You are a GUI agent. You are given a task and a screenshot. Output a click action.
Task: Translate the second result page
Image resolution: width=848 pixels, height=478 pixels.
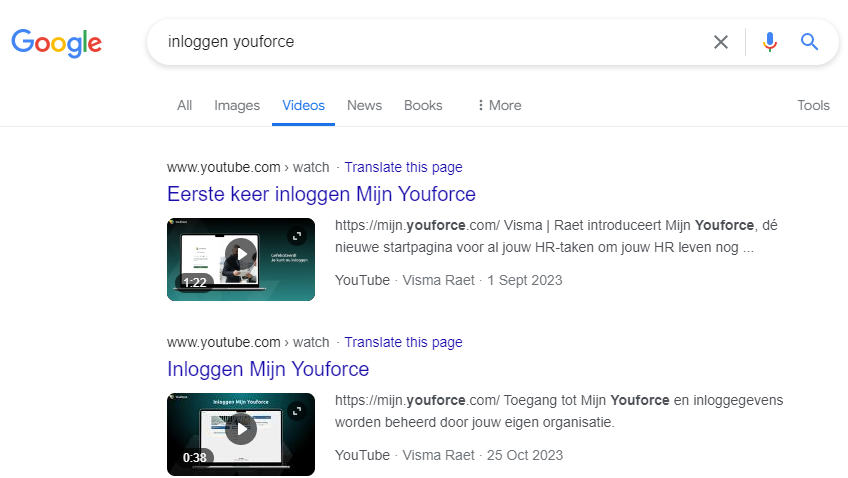[x=403, y=342]
